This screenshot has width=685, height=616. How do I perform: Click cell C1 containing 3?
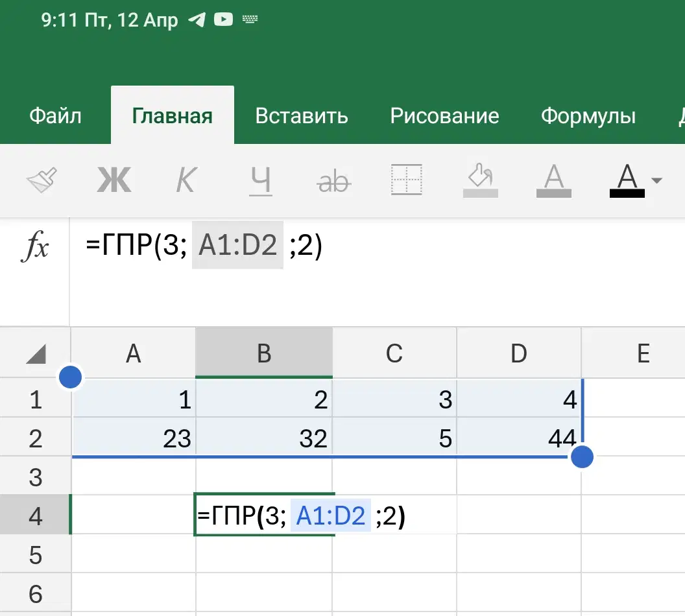[394, 399]
